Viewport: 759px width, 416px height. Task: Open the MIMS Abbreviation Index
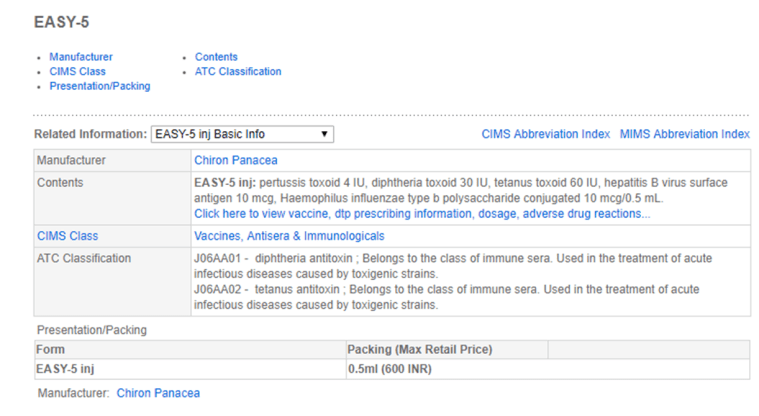click(684, 134)
